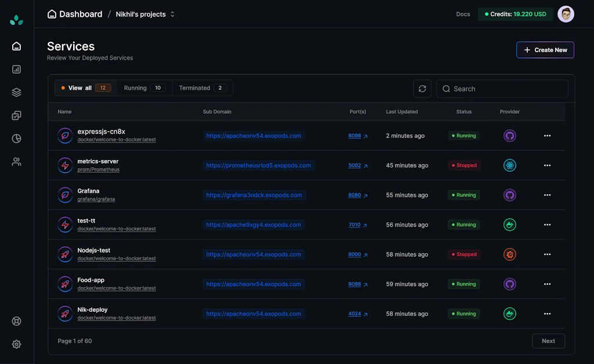Open the grafana3odck.exopods.com subdomain link
The image size is (594, 364).
[254, 195]
